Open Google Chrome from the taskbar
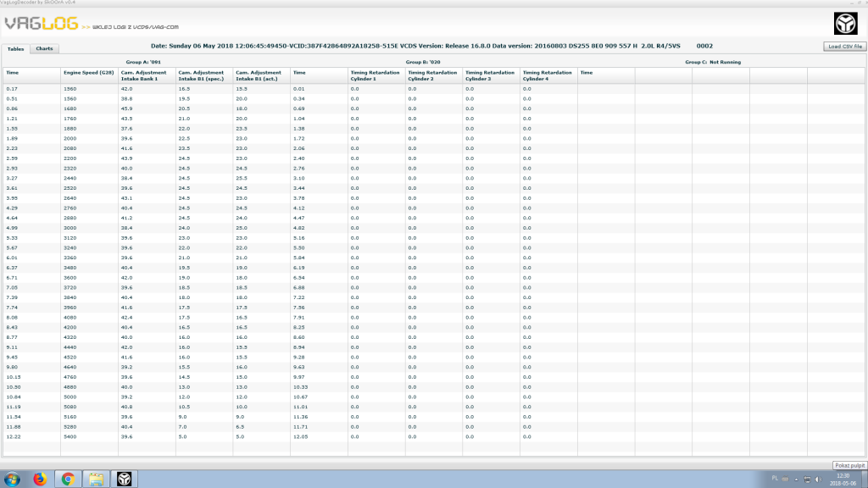Viewport: 868px width, 488px height. tap(68, 480)
